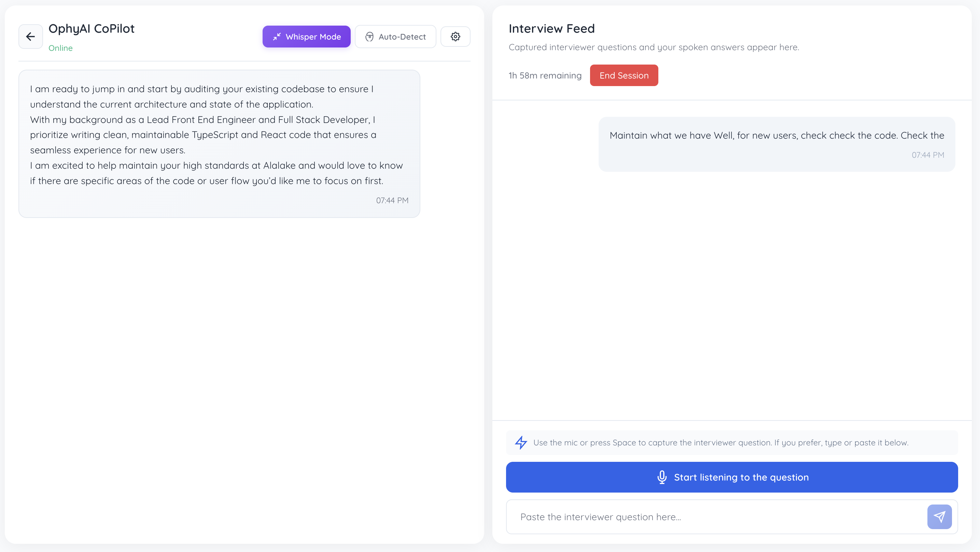Start listening to the question
This screenshot has width=980, height=552.
pyautogui.click(x=731, y=477)
